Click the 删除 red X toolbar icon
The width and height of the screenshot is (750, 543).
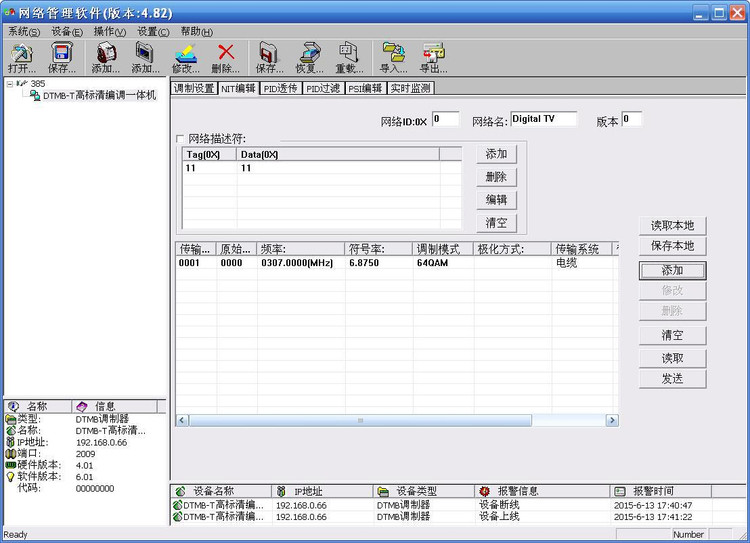pyautogui.click(x=226, y=57)
